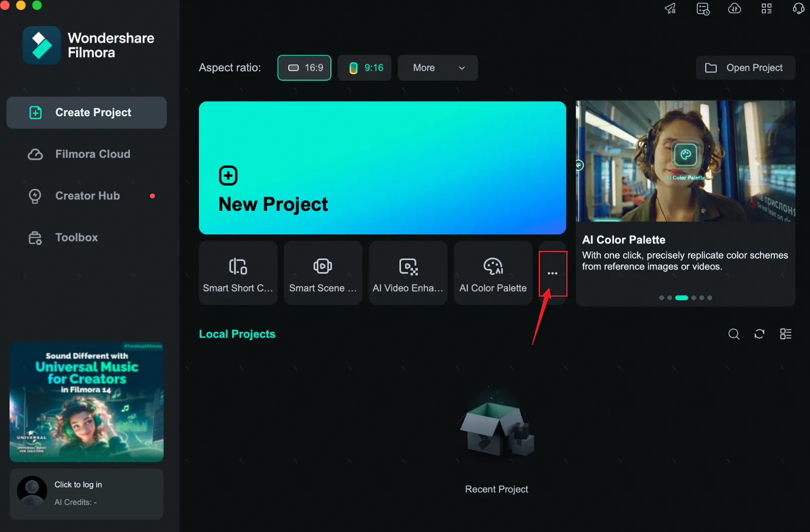Select 9:16 aspect ratio

point(364,68)
